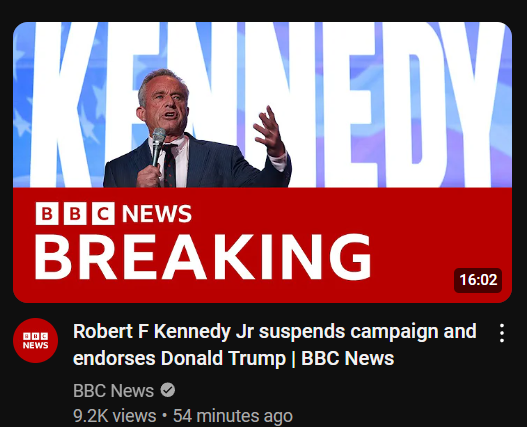Click the BREAKING headline on the thumbnail

pos(203,257)
